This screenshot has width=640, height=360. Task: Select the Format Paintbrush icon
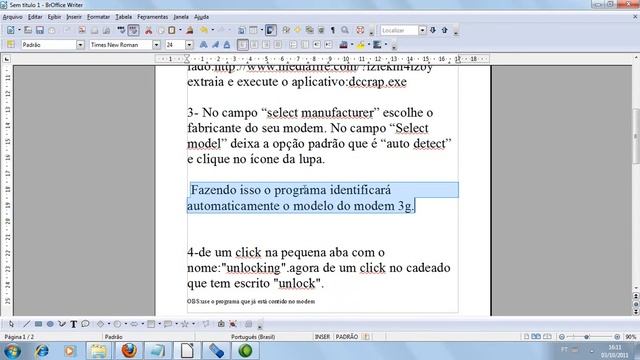190,30
